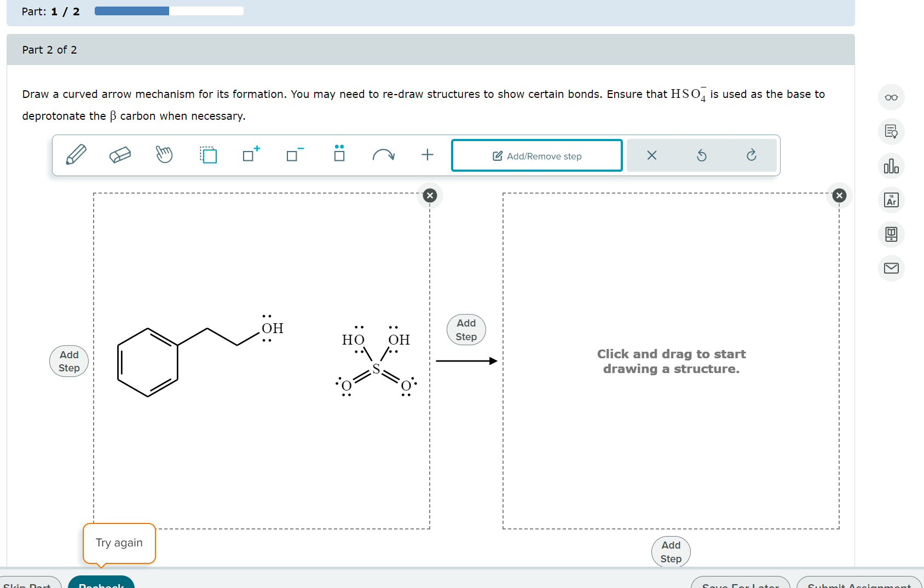Open the notes document sidebar icon
Viewport: 924px width, 588px height.
891,132
